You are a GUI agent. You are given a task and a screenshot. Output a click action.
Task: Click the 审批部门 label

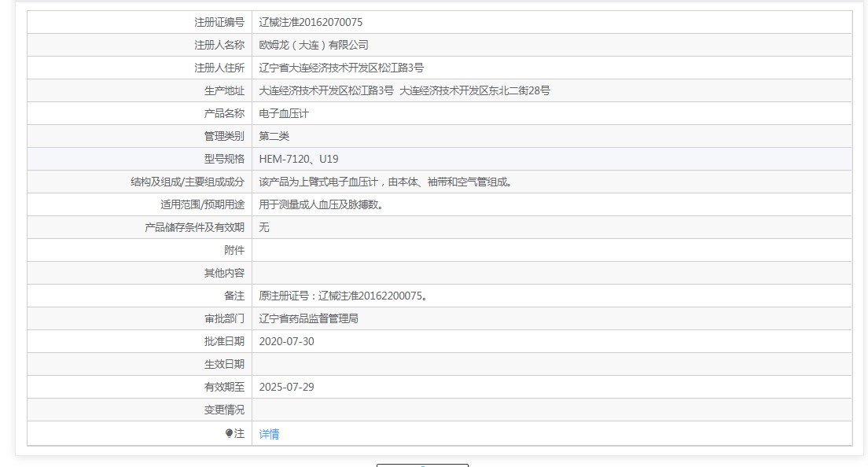[x=224, y=318]
